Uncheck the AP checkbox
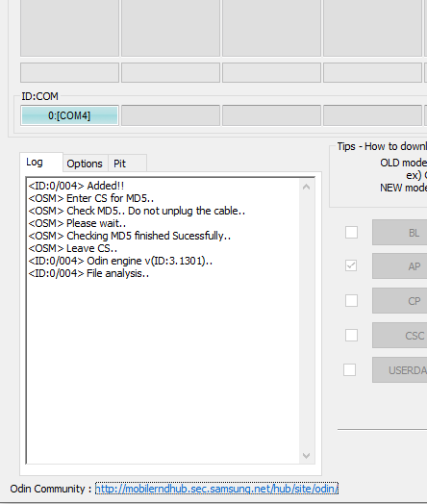 click(x=351, y=265)
